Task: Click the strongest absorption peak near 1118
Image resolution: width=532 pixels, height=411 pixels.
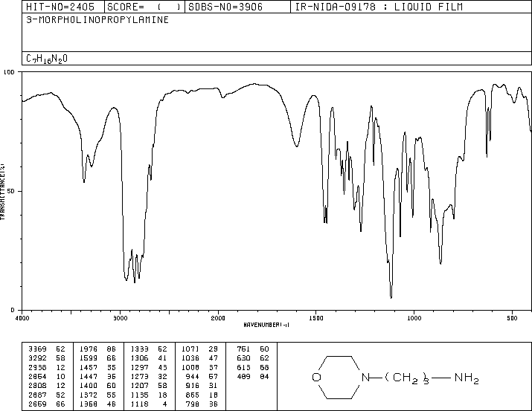Action: 391,297
